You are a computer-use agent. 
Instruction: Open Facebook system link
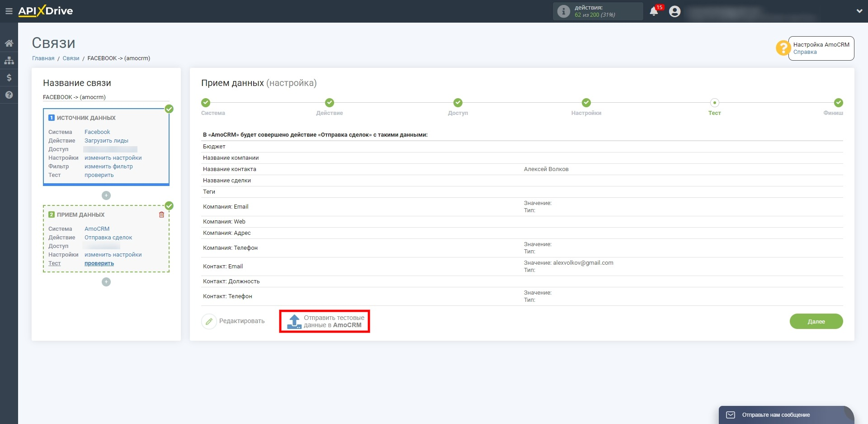coord(97,132)
